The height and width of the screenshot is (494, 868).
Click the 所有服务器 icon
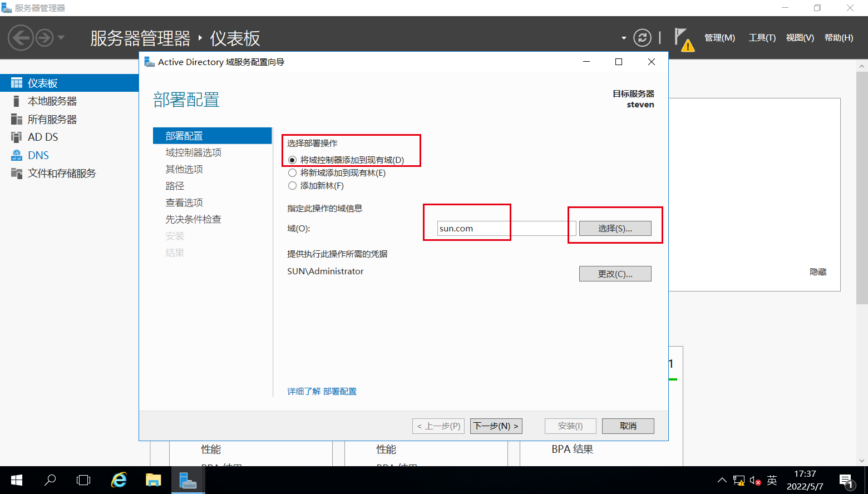pos(17,119)
